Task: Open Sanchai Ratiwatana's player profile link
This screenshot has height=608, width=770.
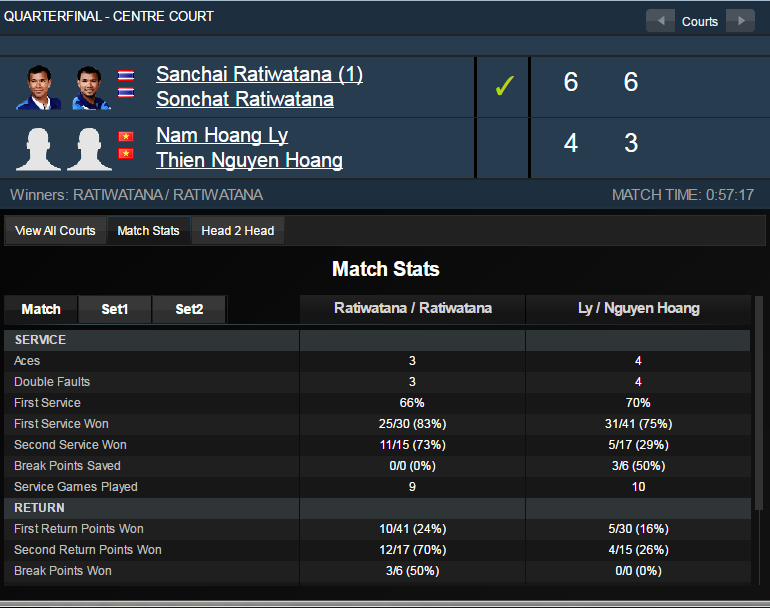Action: coord(259,74)
